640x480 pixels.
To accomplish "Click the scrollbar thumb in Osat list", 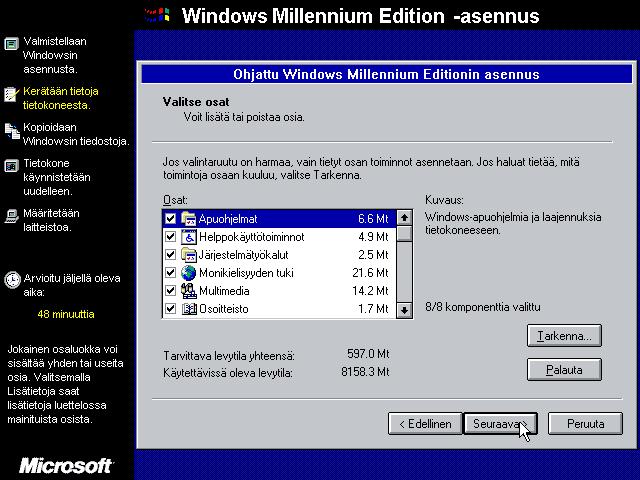I will 404,233.
